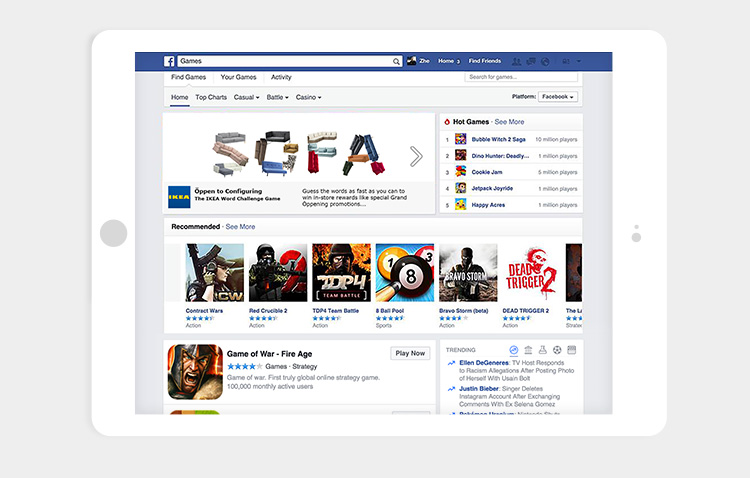Expand the Casino category dropdown
Image resolution: width=750 pixels, height=478 pixels.
[308, 97]
